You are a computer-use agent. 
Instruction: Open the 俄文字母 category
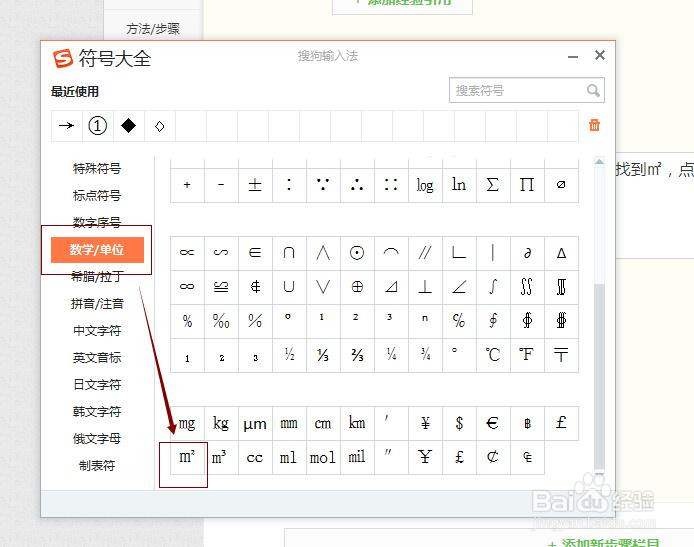point(97,439)
